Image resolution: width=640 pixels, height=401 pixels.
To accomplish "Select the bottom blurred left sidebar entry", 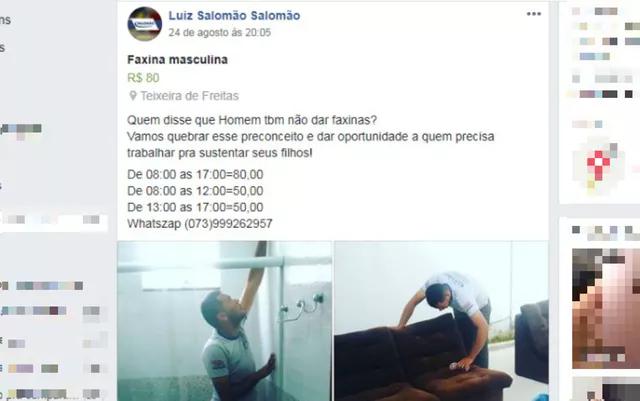I will (51, 394).
